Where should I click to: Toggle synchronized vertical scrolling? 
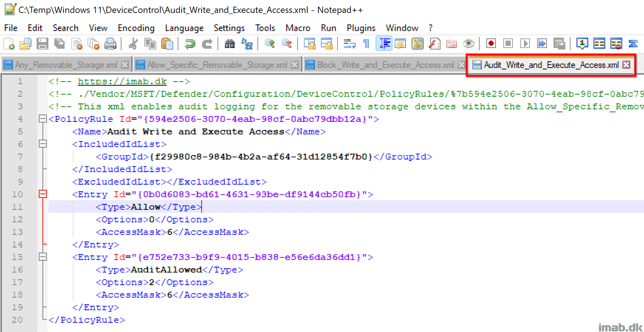point(309,44)
